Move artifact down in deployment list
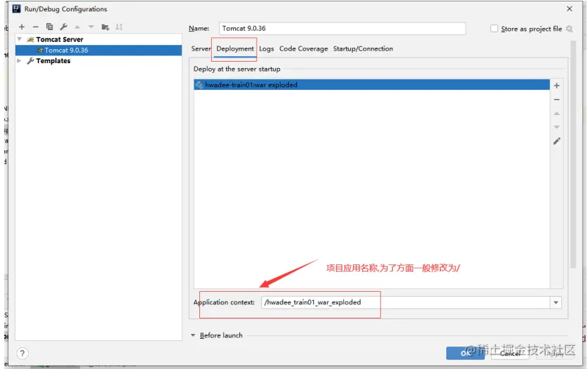The height and width of the screenshot is (369, 588). (557, 127)
